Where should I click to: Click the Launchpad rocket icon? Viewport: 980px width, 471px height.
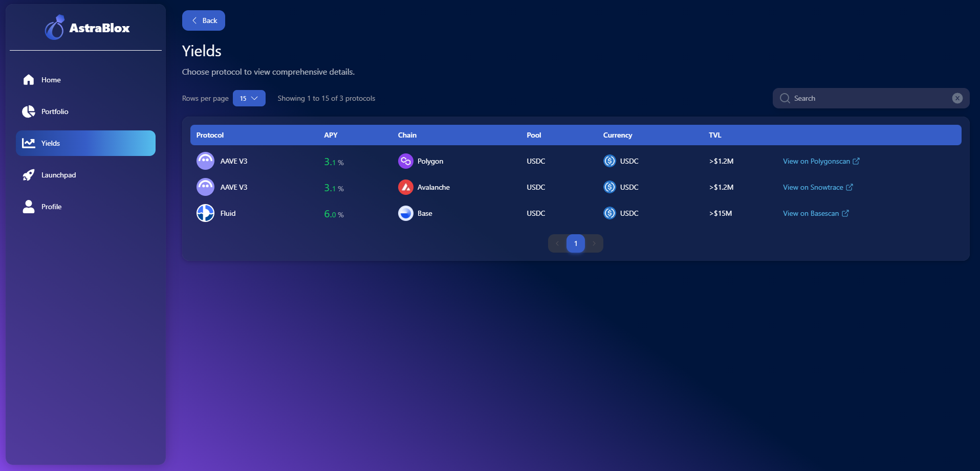click(x=29, y=175)
